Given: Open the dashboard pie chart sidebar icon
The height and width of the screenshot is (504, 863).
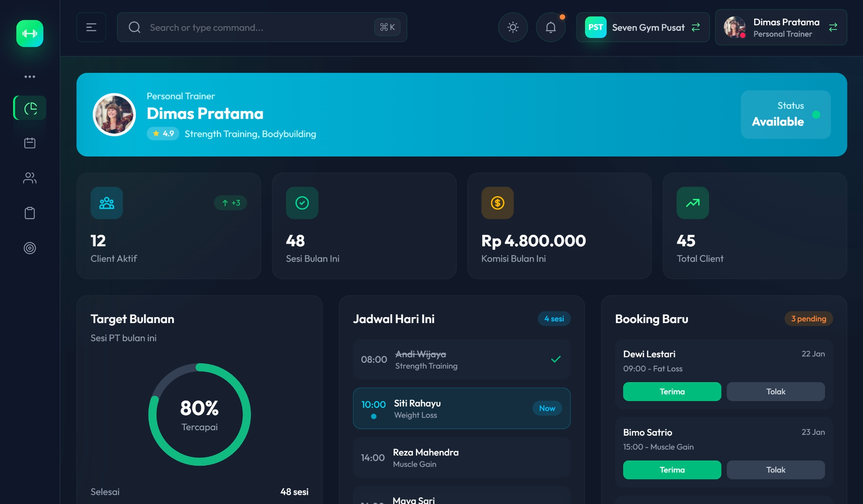Looking at the screenshot, I should [x=30, y=108].
